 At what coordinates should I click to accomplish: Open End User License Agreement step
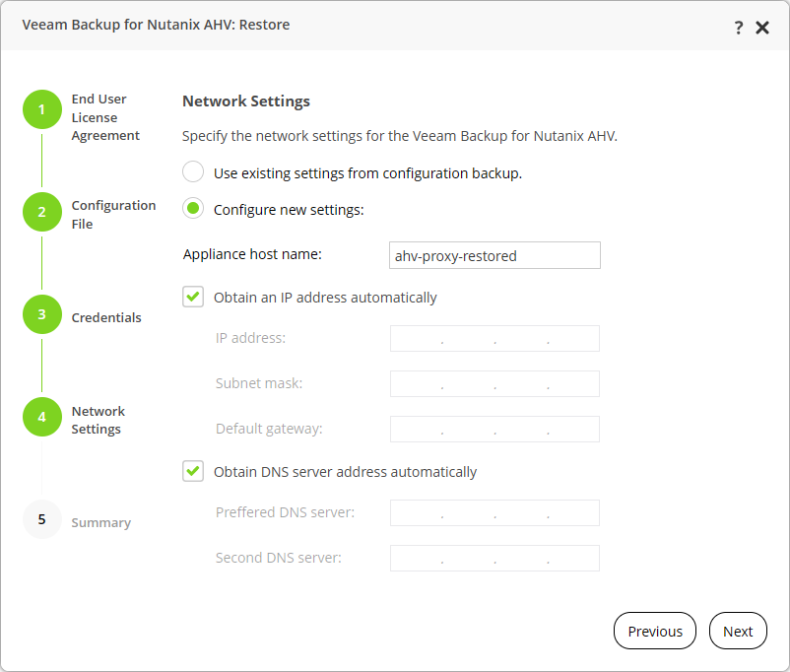click(x=105, y=117)
